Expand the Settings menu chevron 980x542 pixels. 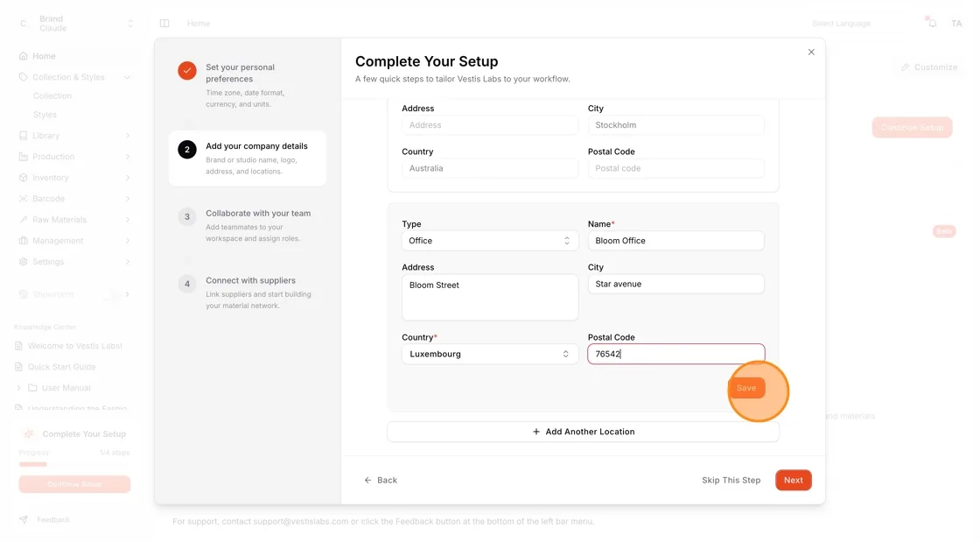tap(128, 262)
